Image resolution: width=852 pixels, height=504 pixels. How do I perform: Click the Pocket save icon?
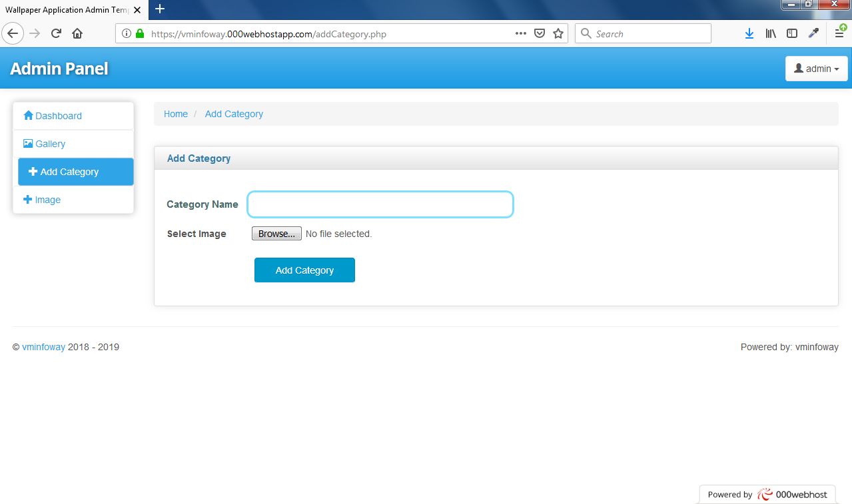click(x=540, y=33)
